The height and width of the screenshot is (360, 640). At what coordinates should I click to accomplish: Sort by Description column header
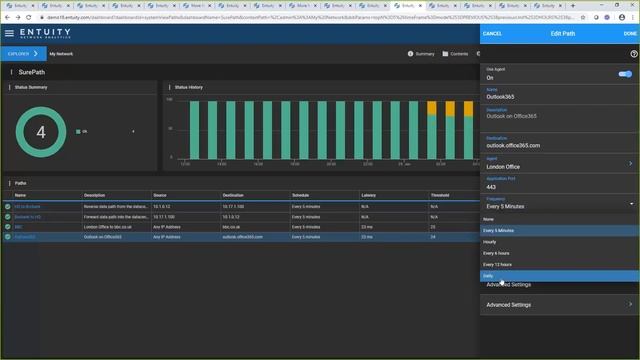(x=94, y=195)
